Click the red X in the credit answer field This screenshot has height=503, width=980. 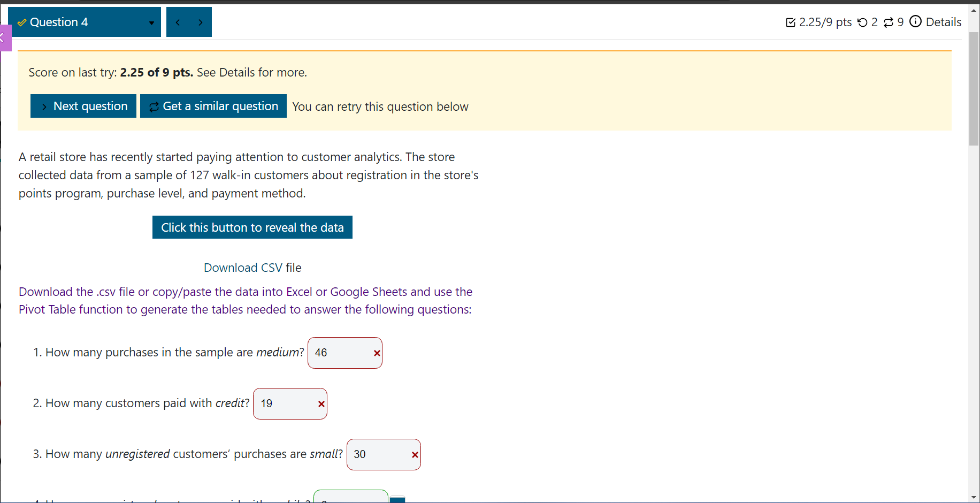(320, 404)
